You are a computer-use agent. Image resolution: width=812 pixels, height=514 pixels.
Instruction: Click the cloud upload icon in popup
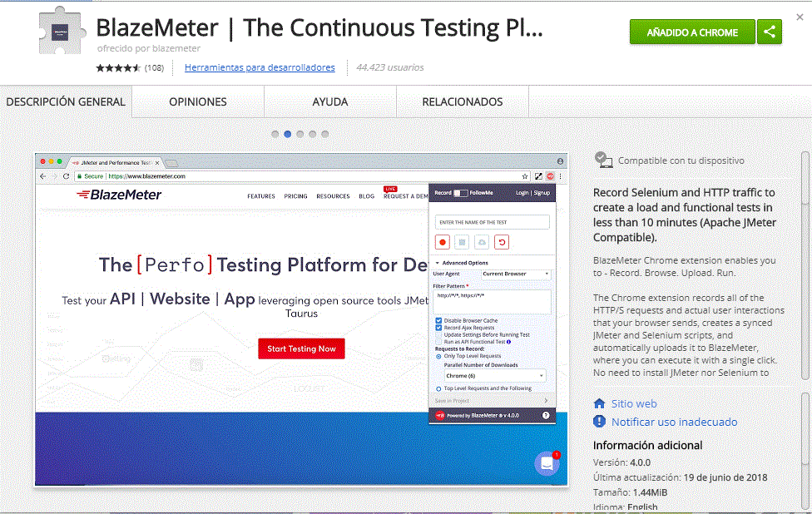[483, 242]
